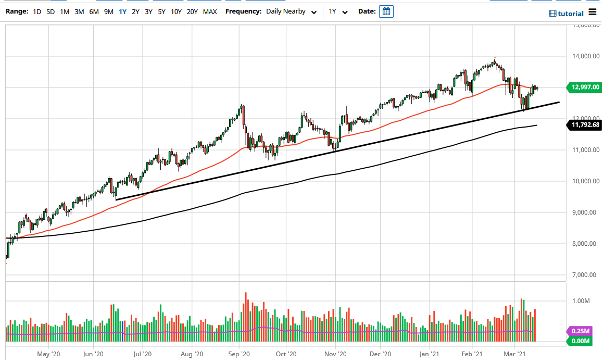The width and height of the screenshot is (604, 364).
Task: Open the hamburger menu in top right
Action: tap(593, 12)
